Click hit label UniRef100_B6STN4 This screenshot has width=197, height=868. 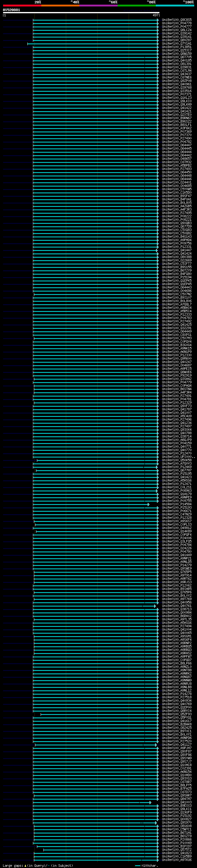(x=177, y=389)
